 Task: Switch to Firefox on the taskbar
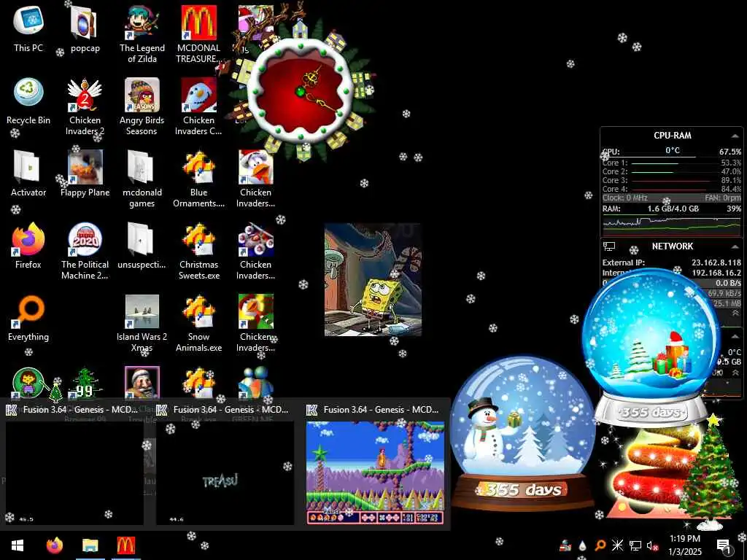point(54,545)
